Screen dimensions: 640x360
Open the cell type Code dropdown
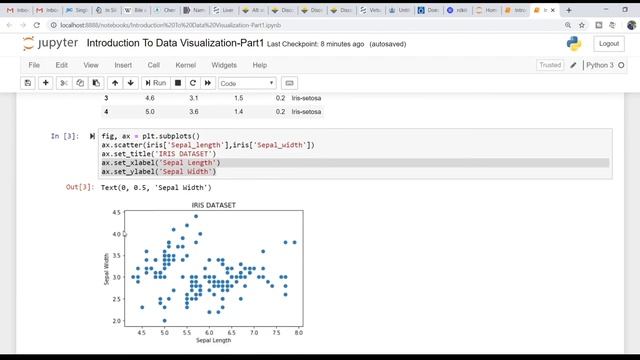point(247,83)
